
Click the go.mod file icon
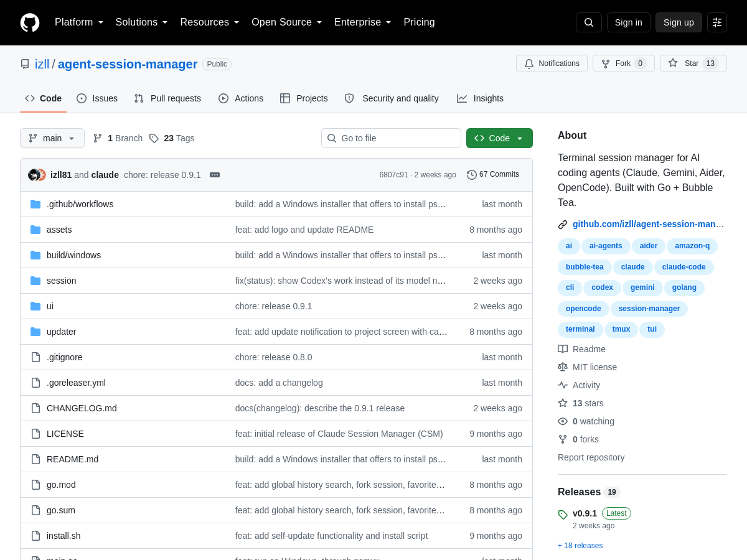pos(35,485)
